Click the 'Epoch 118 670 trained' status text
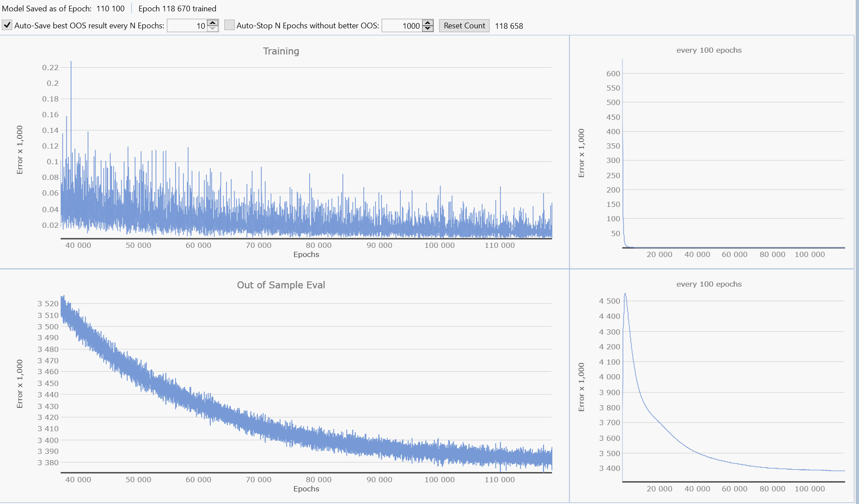Image resolution: width=859 pixels, height=504 pixels. [177, 9]
